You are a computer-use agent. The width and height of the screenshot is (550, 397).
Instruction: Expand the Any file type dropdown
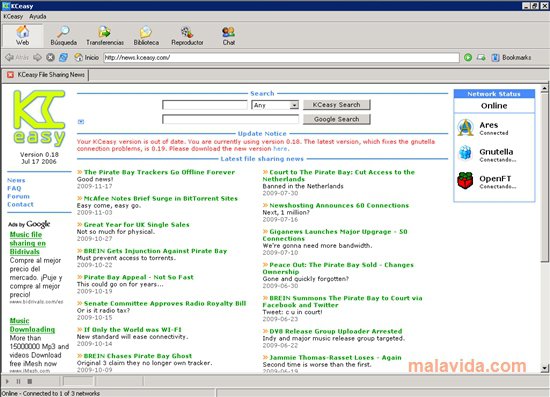coord(294,105)
